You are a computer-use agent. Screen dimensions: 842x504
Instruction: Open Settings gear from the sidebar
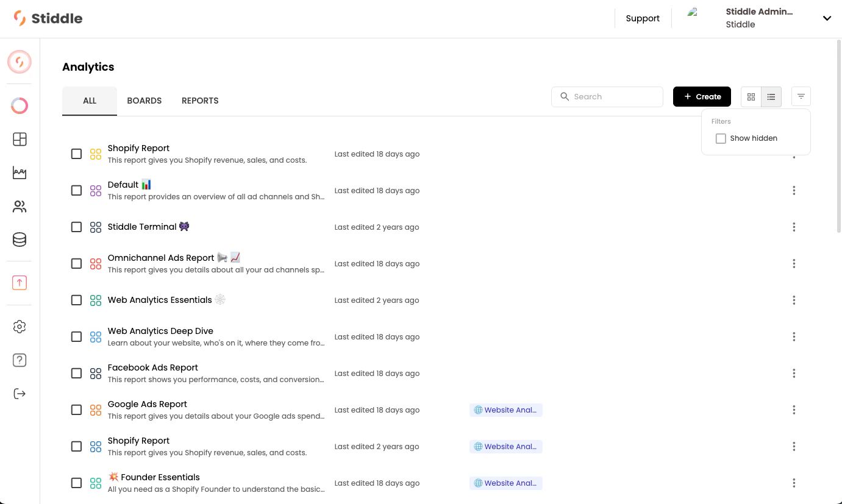point(19,327)
